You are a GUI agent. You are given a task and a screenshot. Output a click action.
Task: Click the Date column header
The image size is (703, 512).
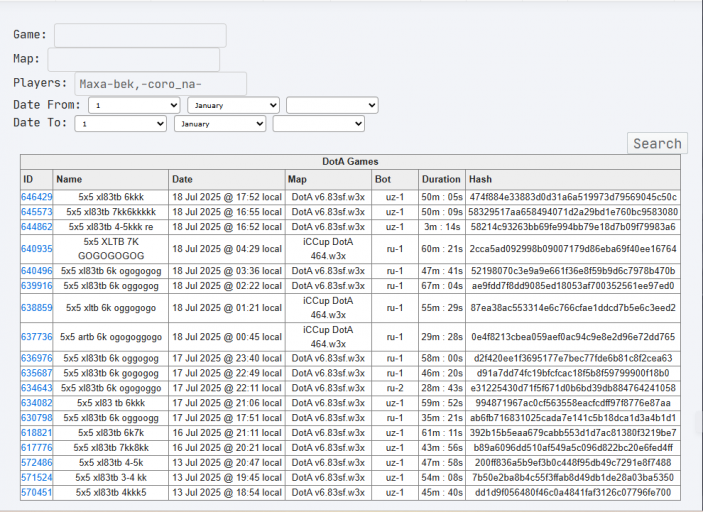(227, 179)
